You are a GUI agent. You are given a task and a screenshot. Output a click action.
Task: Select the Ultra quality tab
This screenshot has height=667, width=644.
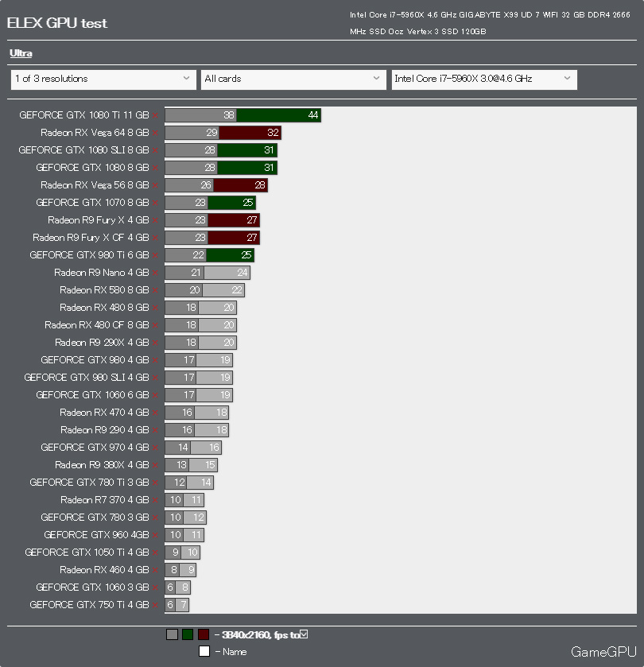coord(21,53)
